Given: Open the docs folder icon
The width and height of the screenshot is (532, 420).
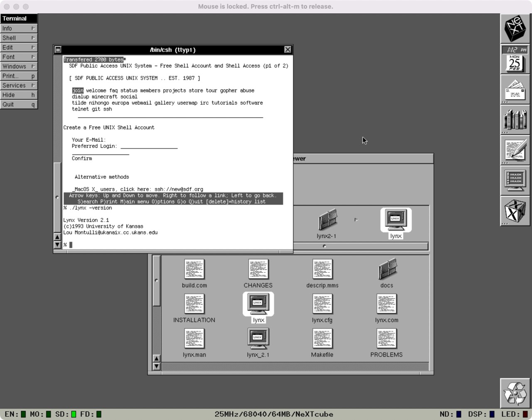Looking at the screenshot, I should (387, 269).
